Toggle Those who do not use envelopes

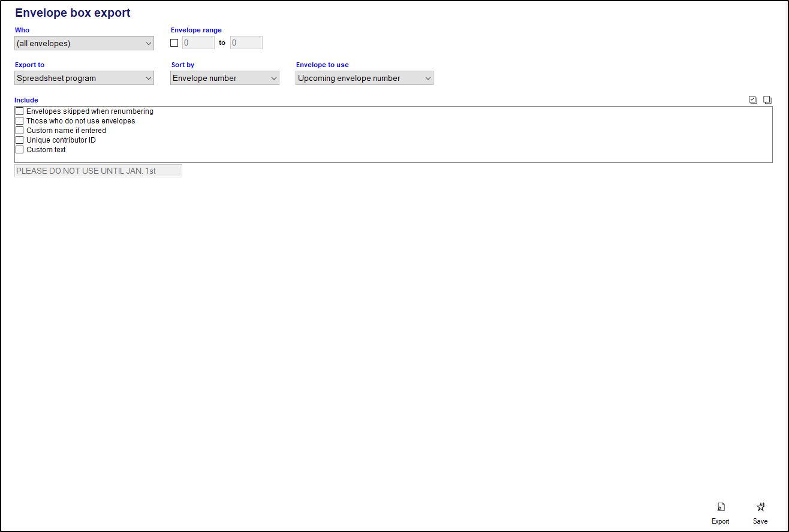point(20,121)
